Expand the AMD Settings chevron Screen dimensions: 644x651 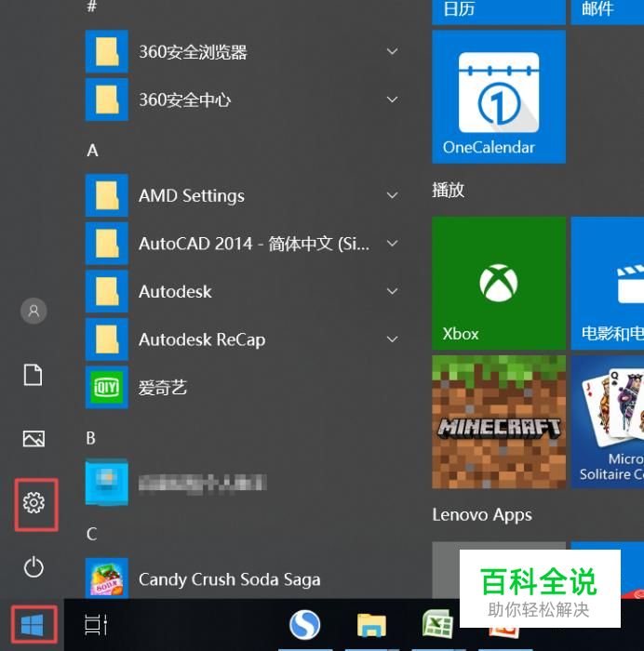coord(392,195)
